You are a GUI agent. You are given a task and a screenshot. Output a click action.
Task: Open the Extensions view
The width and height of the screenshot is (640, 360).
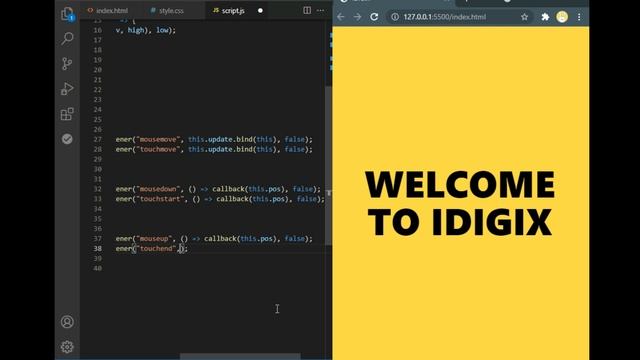pos(67,114)
